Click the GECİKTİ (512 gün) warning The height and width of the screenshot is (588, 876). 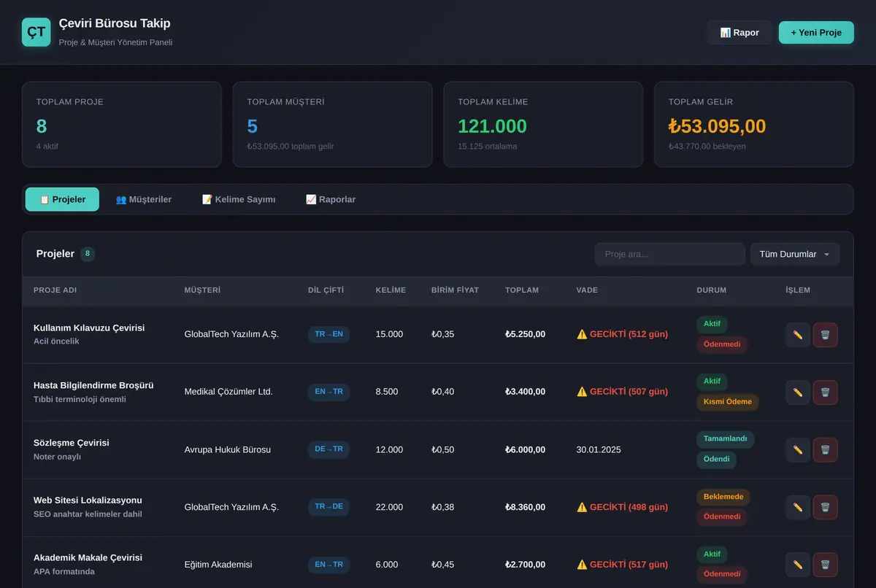(x=622, y=334)
